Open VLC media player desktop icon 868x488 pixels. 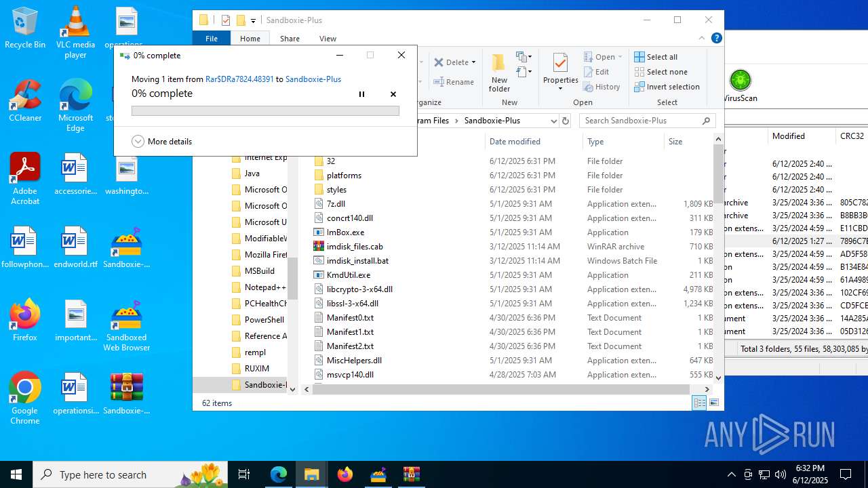click(x=75, y=32)
